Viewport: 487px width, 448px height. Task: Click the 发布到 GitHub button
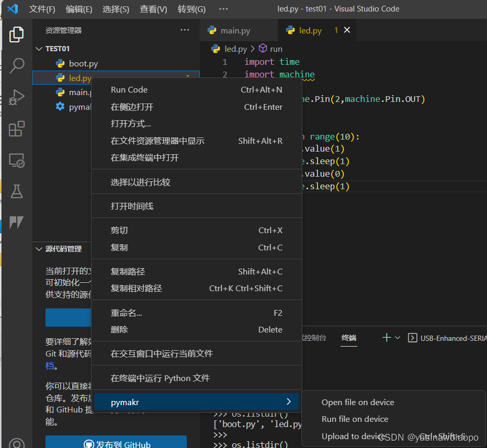pos(116,443)
